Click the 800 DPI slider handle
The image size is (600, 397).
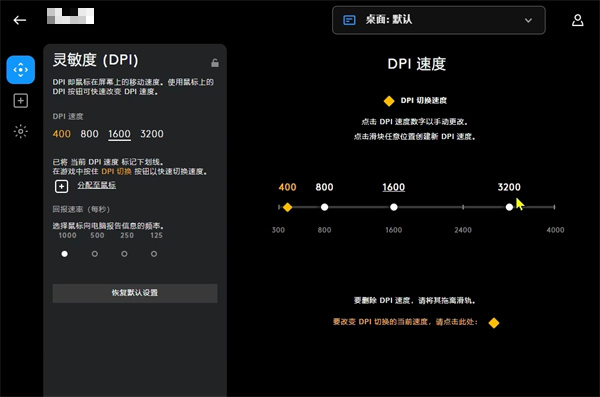pos(324,207)
